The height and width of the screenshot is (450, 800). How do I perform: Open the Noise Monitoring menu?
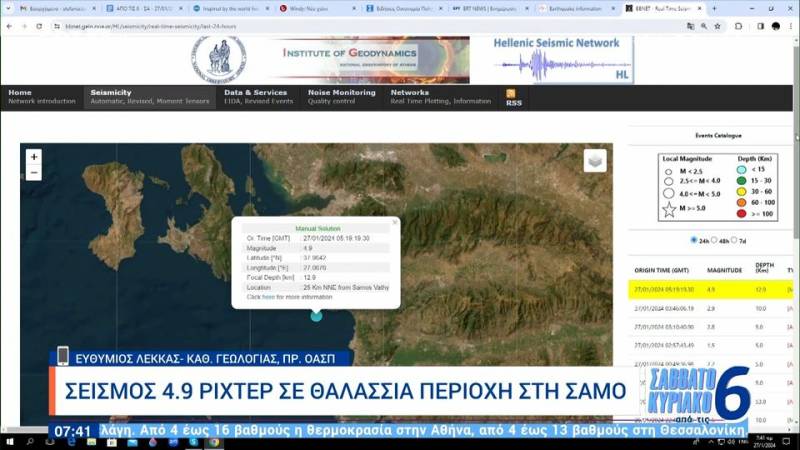click(x=341, y=97)
